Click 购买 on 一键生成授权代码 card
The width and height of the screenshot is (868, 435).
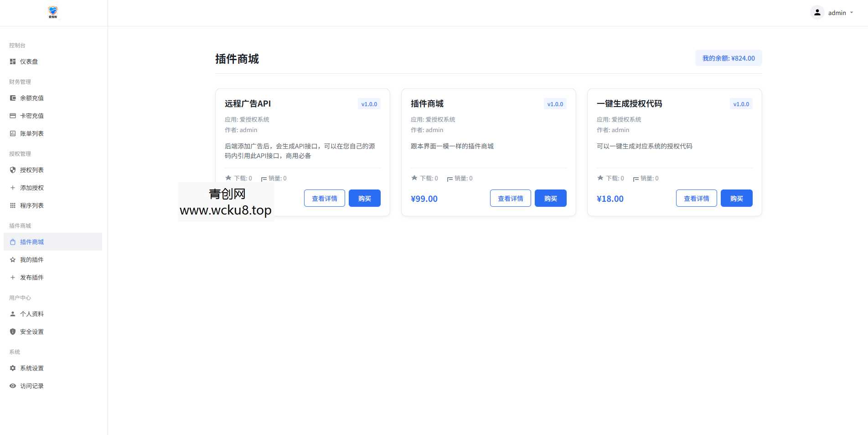point(737,198)
